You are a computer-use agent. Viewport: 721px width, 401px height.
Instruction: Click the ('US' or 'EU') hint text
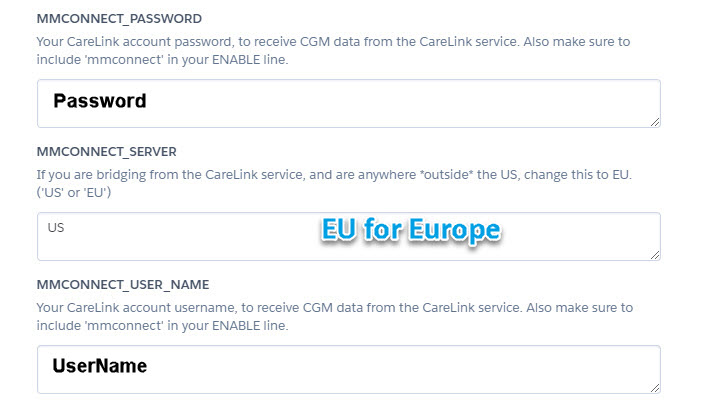74,192
